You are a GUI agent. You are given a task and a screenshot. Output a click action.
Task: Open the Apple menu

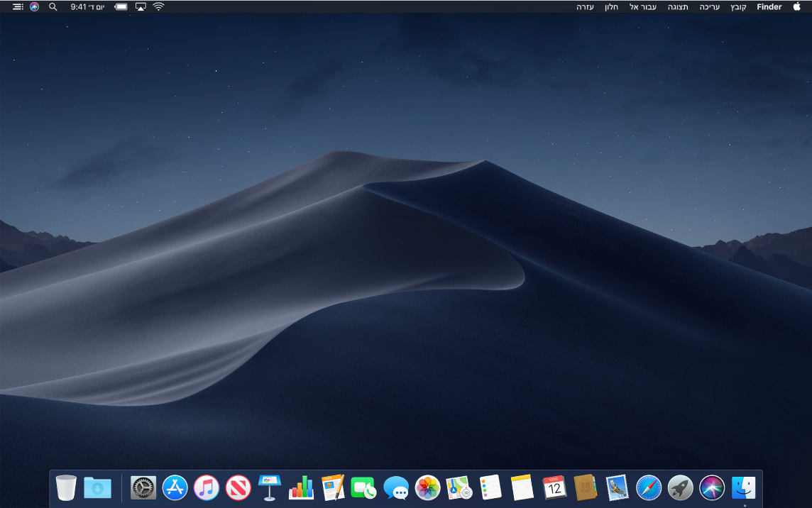[x=797, y=6]
